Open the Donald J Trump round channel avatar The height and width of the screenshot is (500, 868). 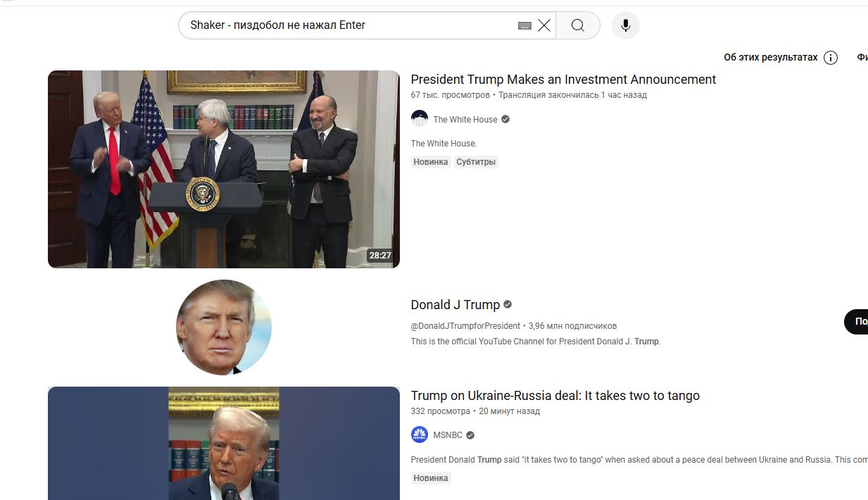[224, 327]
